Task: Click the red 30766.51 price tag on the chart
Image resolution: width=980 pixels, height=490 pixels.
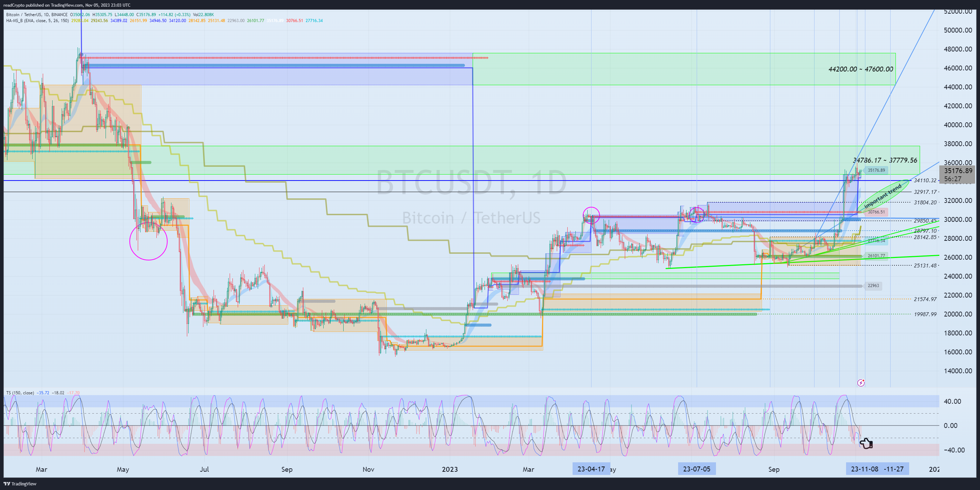Action: [876, 212]
